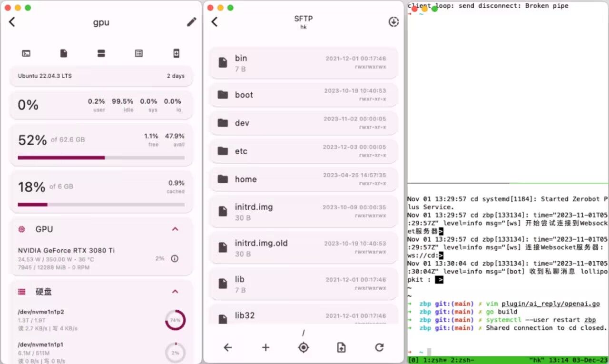Collapse the GPU section

(175, 229)
